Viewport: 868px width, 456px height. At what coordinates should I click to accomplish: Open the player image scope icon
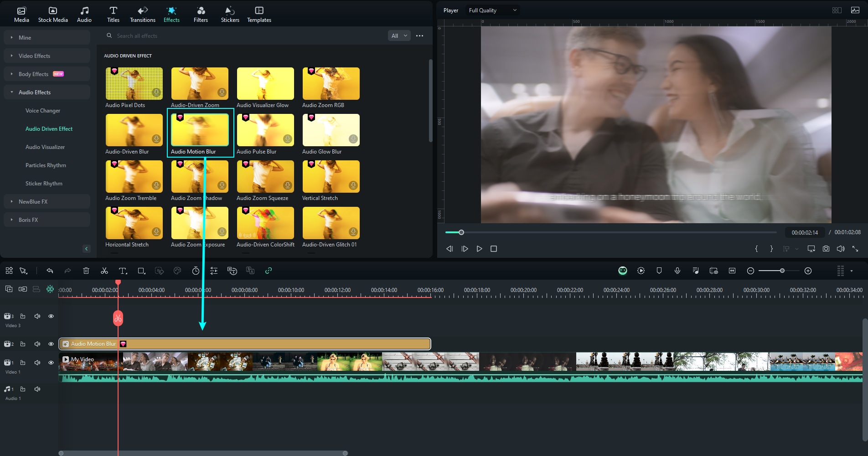[855, 10]
